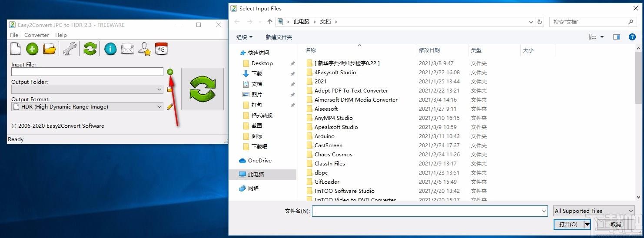The width and height of the screenshot is (644, 238).
Task: Click the browse icon beside Output Folder
Action: coord(170,89)
